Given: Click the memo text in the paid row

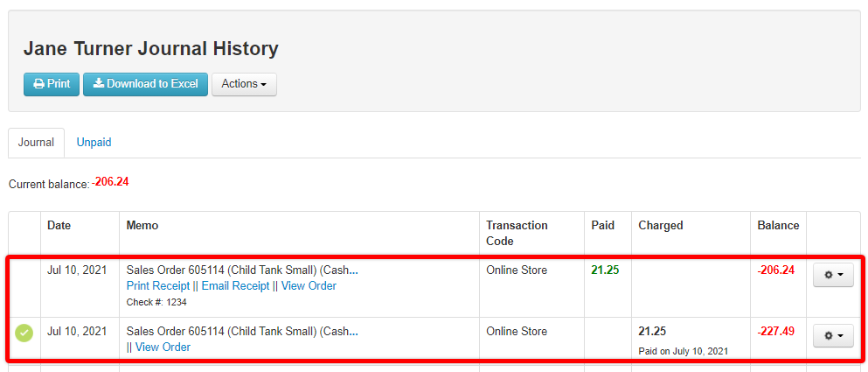Looking at the screenshot, I should (x=242, y=270).
